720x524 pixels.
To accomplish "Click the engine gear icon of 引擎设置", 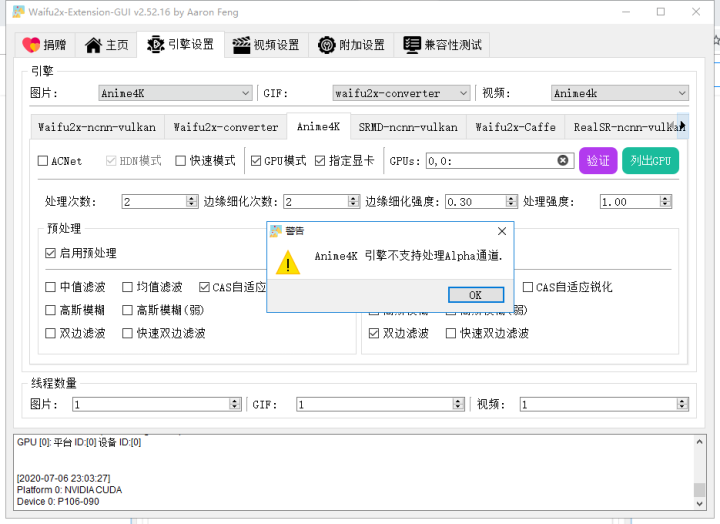I will coord(155,45).
